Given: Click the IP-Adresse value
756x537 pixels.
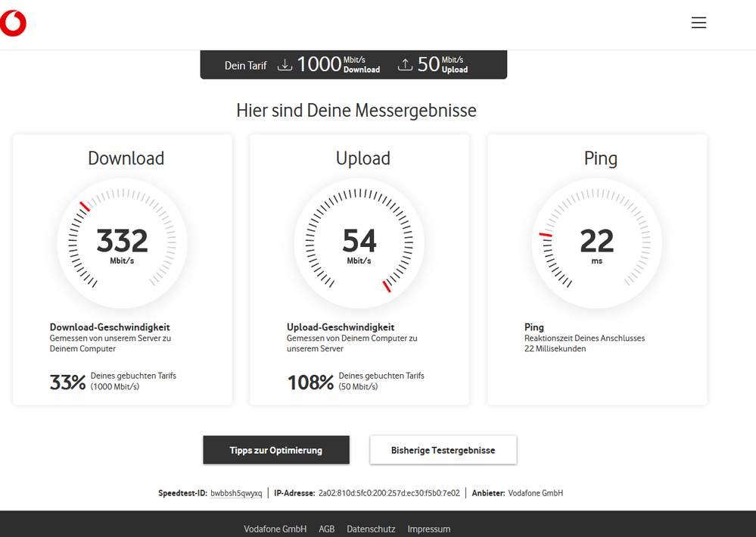Looking at the screenshot, I should (389, 493).
